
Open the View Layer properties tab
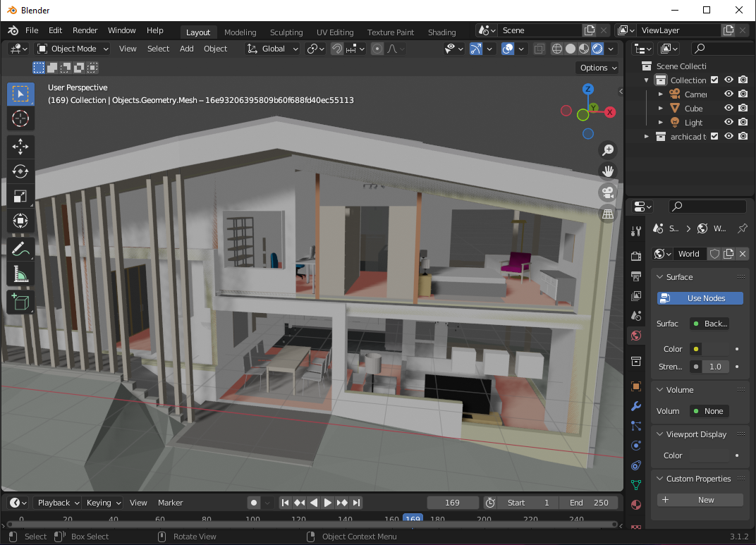[636, 296]
